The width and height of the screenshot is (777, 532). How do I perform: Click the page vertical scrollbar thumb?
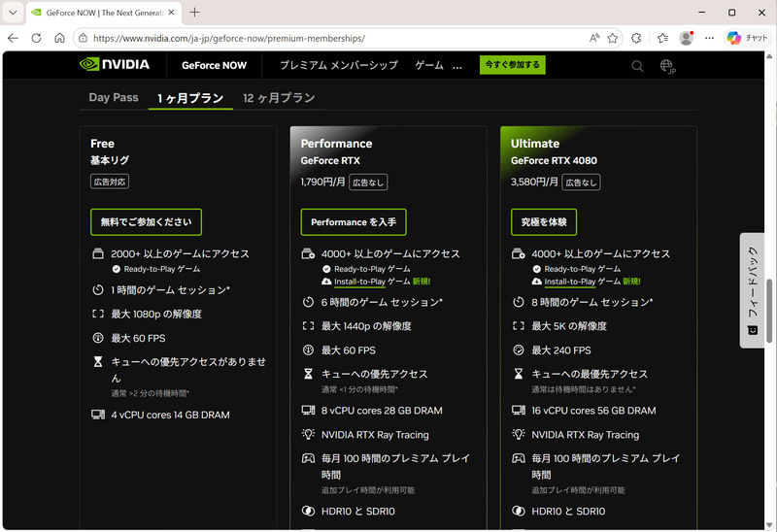click(769, 311)
